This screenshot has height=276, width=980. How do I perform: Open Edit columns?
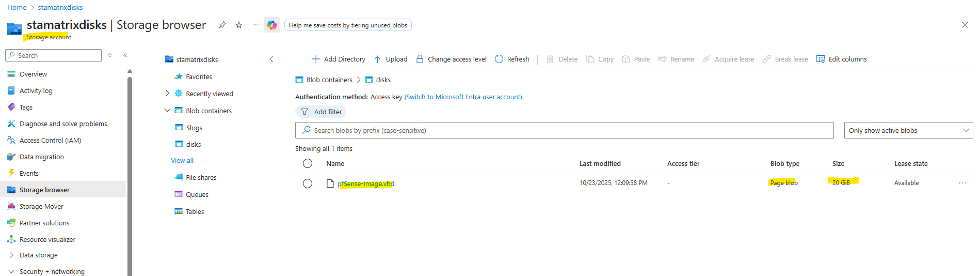point(842,59)
